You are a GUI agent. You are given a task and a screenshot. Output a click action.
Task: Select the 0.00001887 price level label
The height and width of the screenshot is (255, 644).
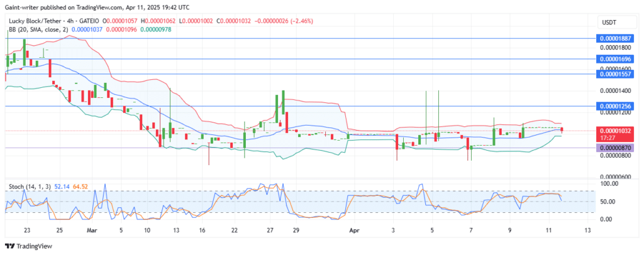tap(614, 38)
